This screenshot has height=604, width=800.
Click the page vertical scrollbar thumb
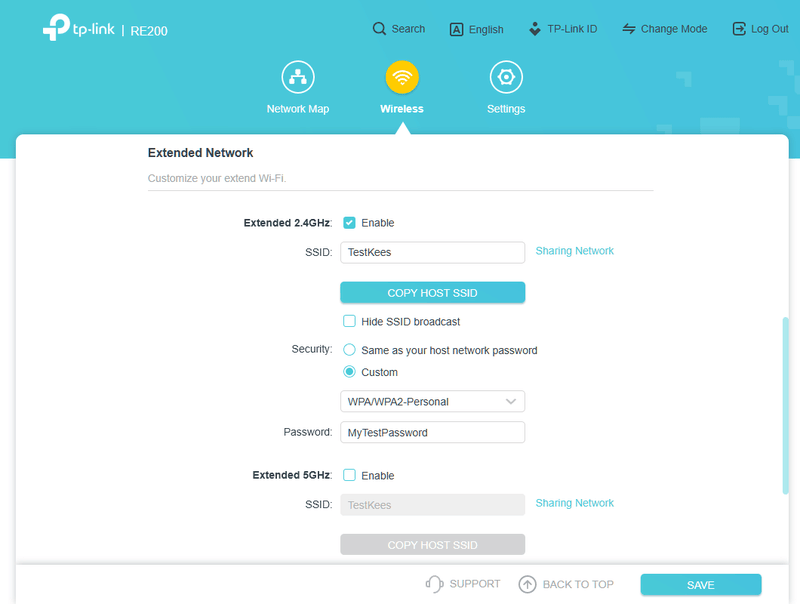(x=786, y=406)
